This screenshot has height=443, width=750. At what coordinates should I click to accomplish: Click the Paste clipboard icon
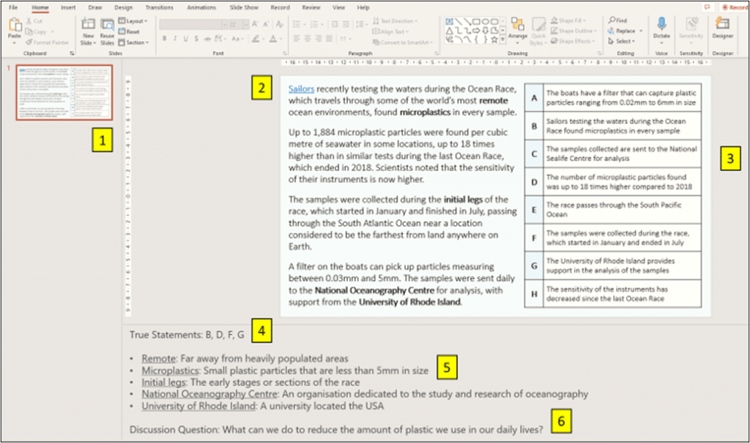tap(15, 25)
